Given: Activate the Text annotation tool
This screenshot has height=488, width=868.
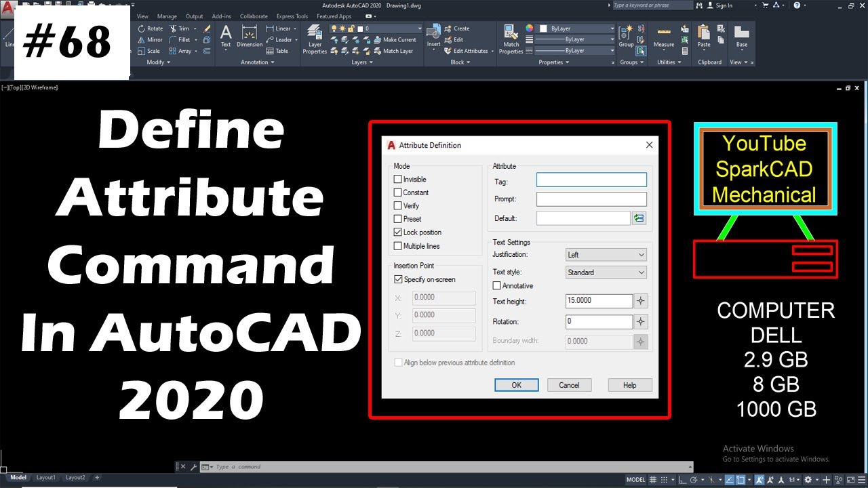Looking at the screenshot, I should [226, 37].
